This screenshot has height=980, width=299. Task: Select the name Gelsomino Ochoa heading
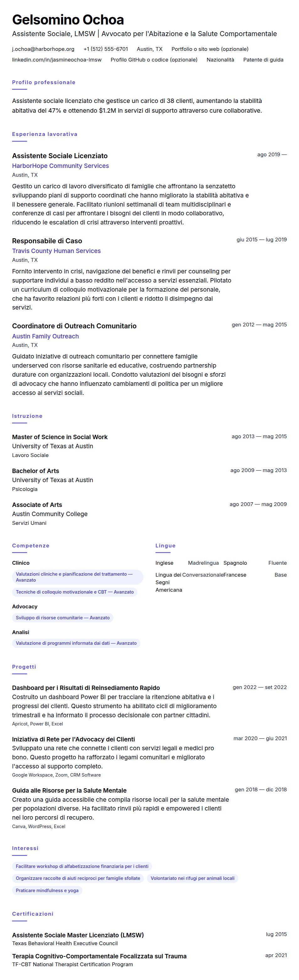(68, 20)
